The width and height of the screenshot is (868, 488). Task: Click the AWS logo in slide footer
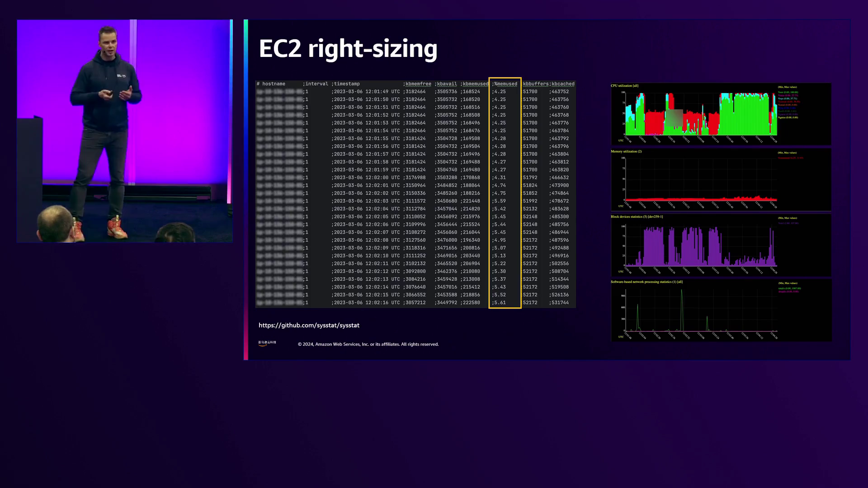[x=267, y=343]
